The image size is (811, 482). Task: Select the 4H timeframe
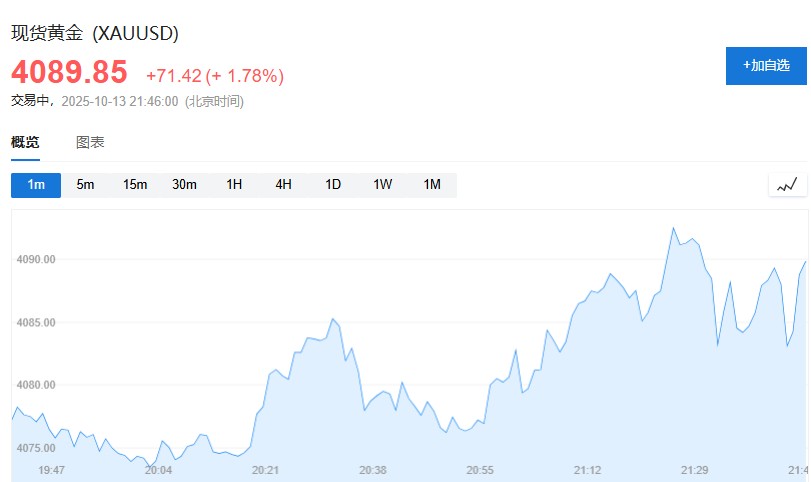point(284,184)
